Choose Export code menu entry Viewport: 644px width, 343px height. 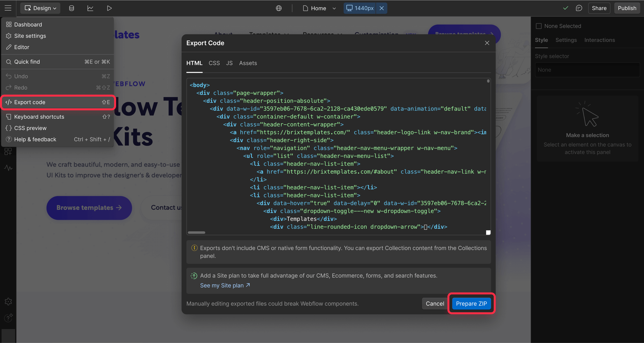(x=58, y=102)
